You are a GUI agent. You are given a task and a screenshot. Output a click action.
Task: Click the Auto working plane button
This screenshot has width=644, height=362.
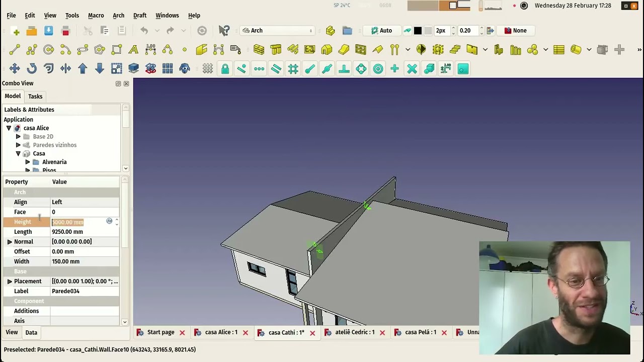tap(381, 31)
